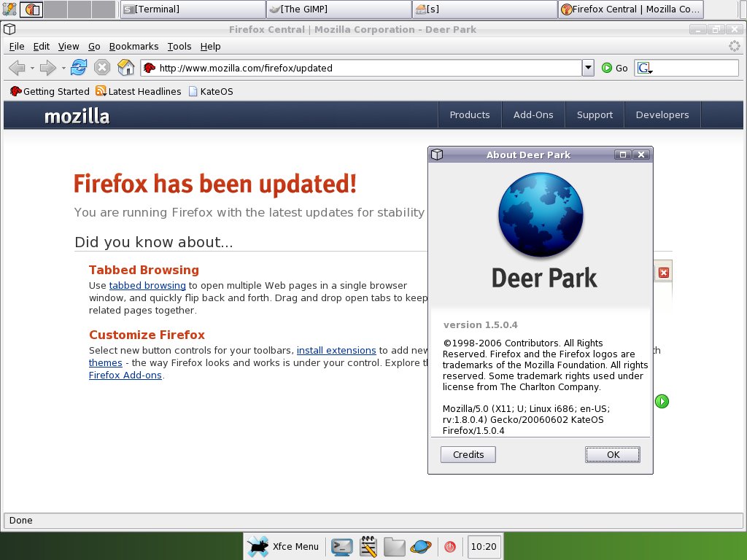The width and height of the screenshot is (747, 560).
Task: Click the Firefox window menu icon in titlebar
Action: 9,29
